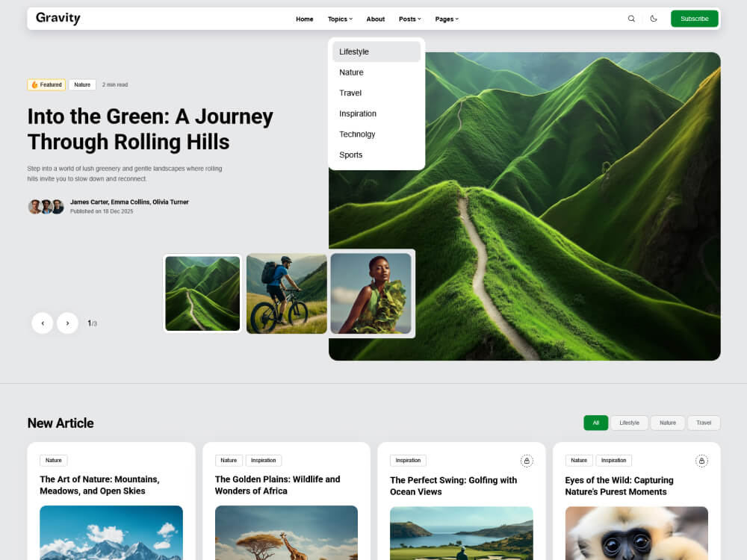Screen dimensions: 747x560
Task: Select Travel in the open Topics menu
Action: 350,93
